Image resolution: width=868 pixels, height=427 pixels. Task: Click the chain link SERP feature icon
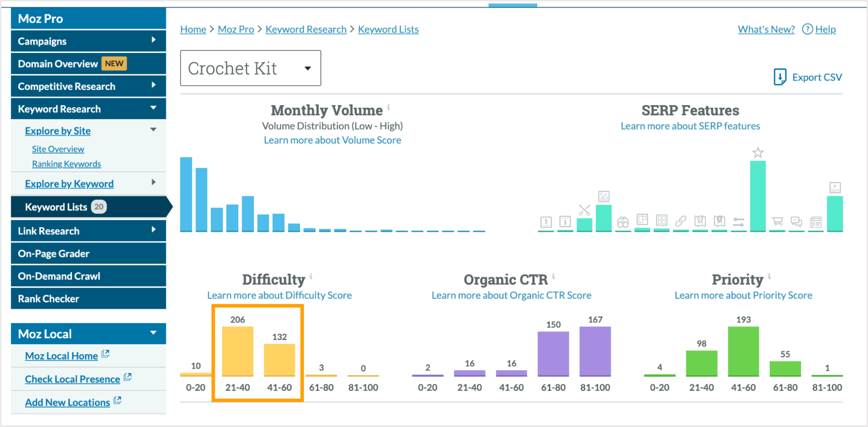coord(680,222)
